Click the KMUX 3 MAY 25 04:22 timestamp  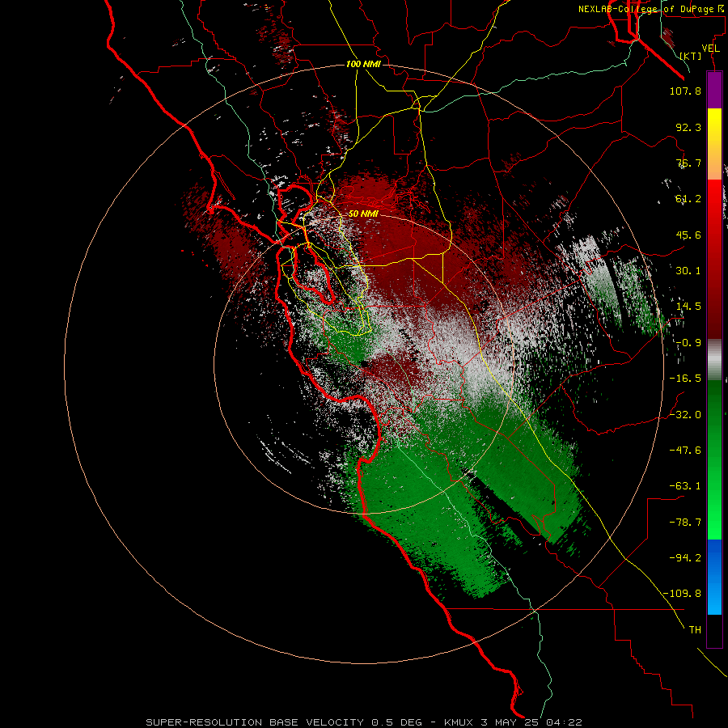tap(513, 722)
